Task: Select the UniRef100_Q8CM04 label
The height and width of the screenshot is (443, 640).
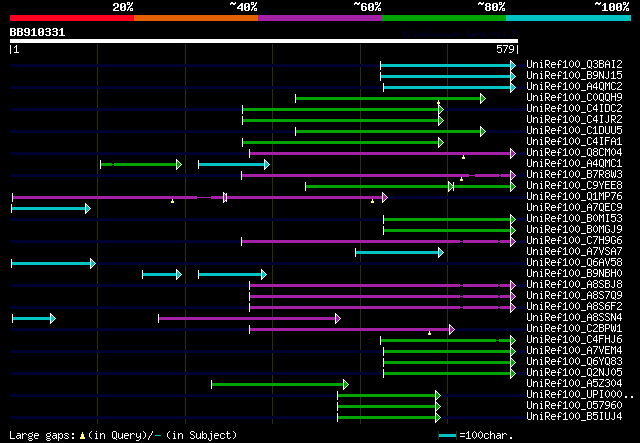Action: click(x=574, y=152)
